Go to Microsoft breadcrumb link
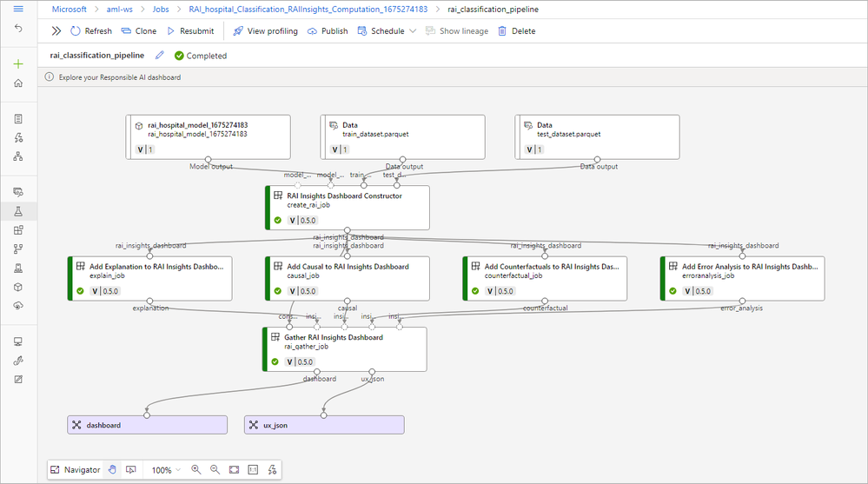This screenshot has height=484, width=868. (x=70, y=9)
